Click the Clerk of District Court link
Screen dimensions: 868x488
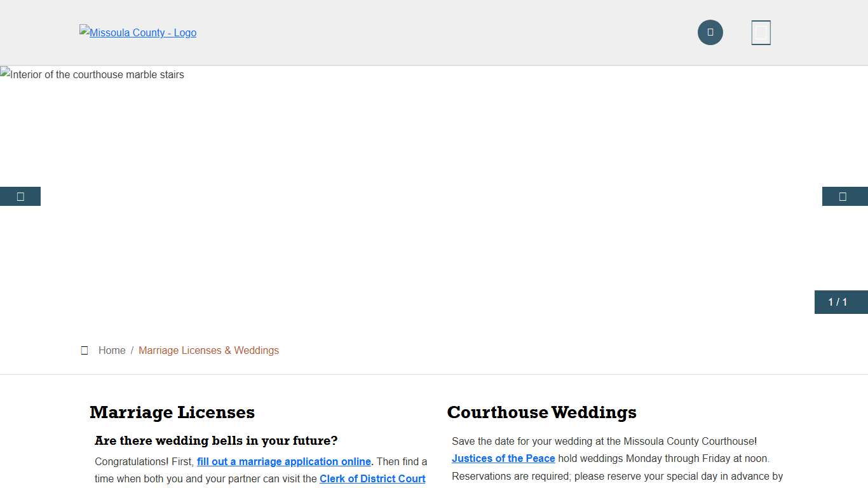coord(372,478)
